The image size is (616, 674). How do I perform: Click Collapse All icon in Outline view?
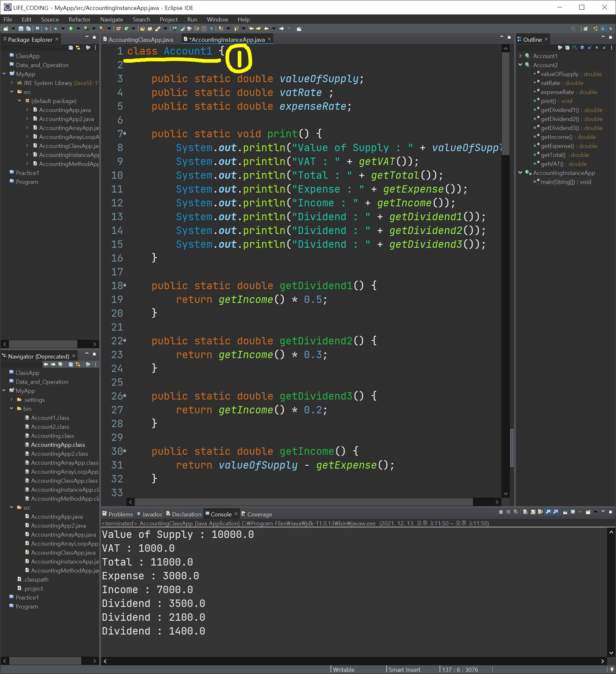(567, 48)
